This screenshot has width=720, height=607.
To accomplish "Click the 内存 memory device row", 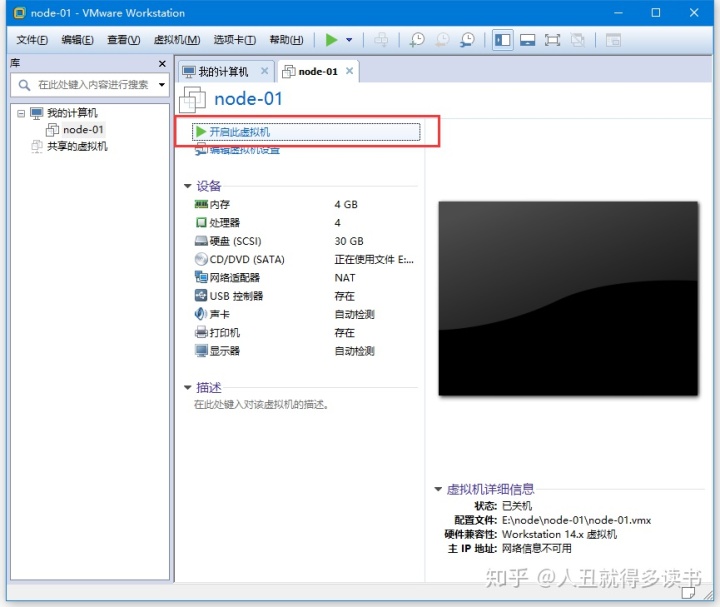I will [x=304, y=204].
